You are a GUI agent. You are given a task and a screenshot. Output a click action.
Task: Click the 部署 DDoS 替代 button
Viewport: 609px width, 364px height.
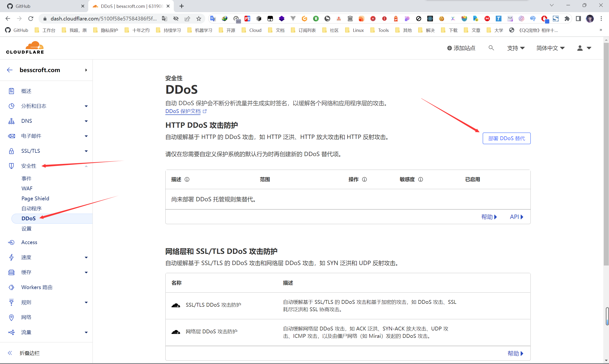(x=506, y=138)
